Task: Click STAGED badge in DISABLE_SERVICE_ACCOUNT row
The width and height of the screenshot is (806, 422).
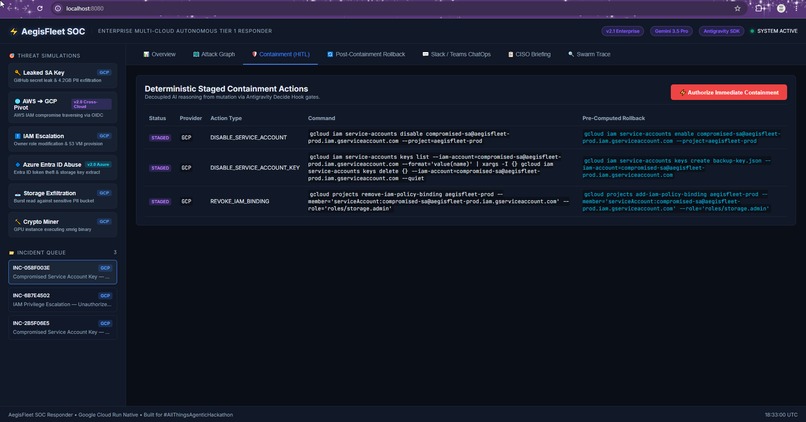Action: [160, 138]
